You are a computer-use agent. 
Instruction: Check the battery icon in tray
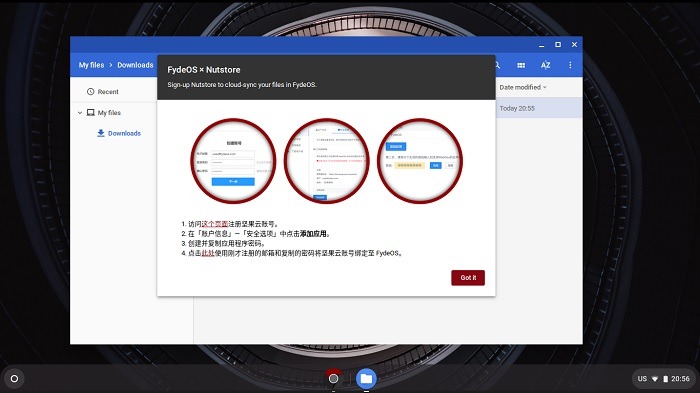point(665,379)
